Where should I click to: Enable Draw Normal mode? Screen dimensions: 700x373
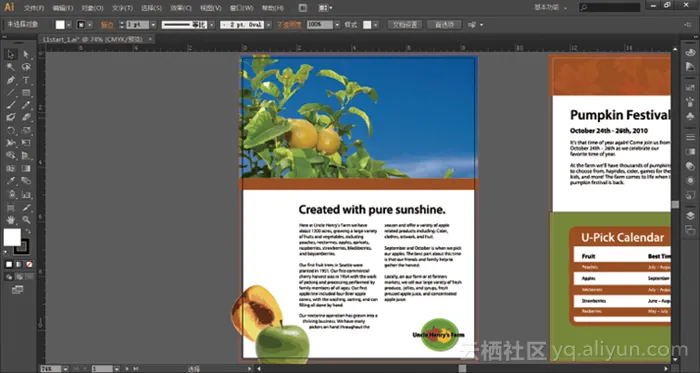[x=9, y=277]
